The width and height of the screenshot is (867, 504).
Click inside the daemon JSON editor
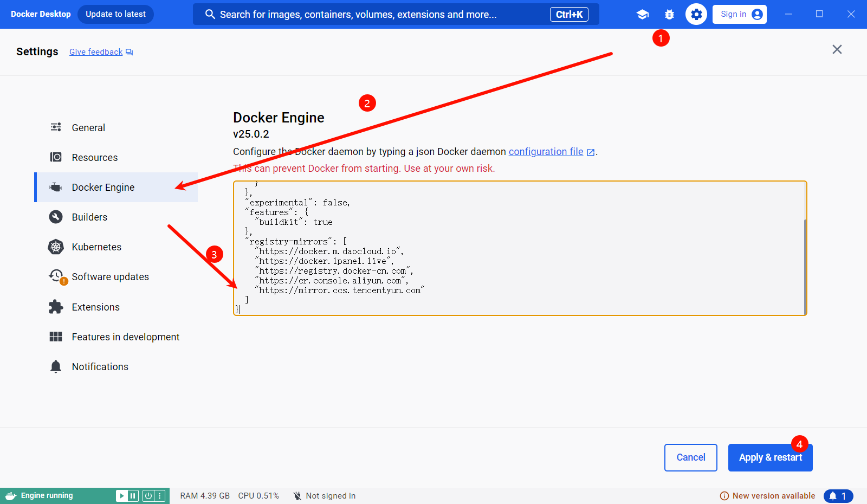(520, 248)
